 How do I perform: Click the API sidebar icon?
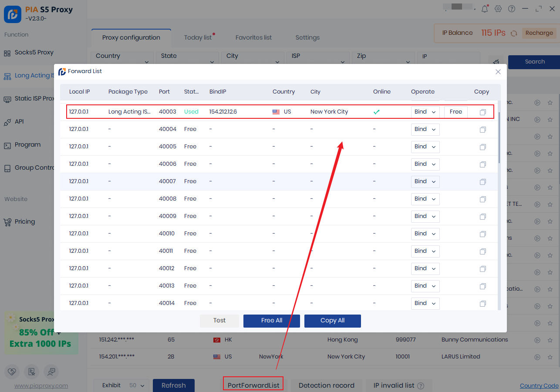7,122
